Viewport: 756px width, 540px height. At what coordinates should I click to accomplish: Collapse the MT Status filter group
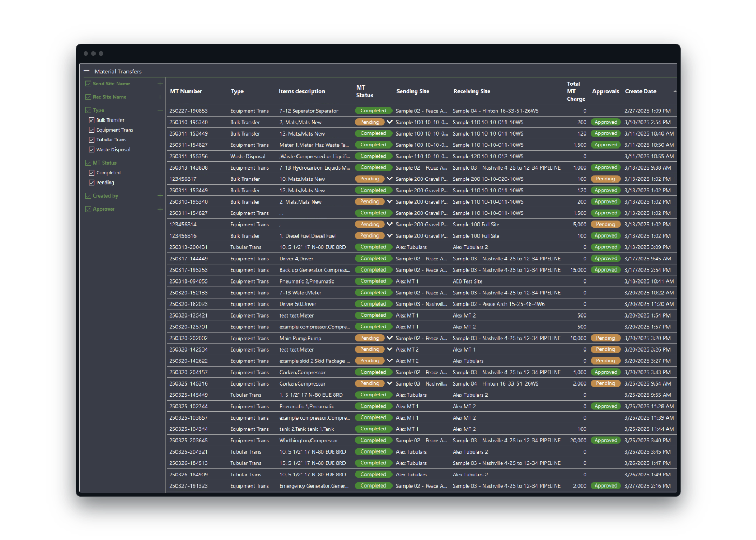[160, 163]
